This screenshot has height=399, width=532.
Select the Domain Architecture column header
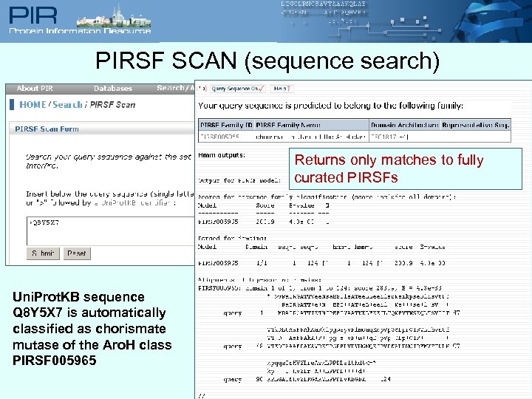[x=404, y=125]
